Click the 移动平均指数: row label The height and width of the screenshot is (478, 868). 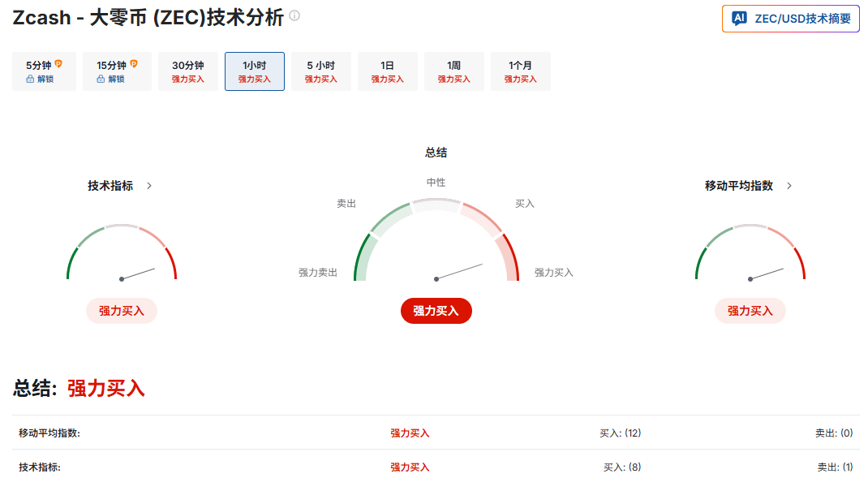(49, 433)
